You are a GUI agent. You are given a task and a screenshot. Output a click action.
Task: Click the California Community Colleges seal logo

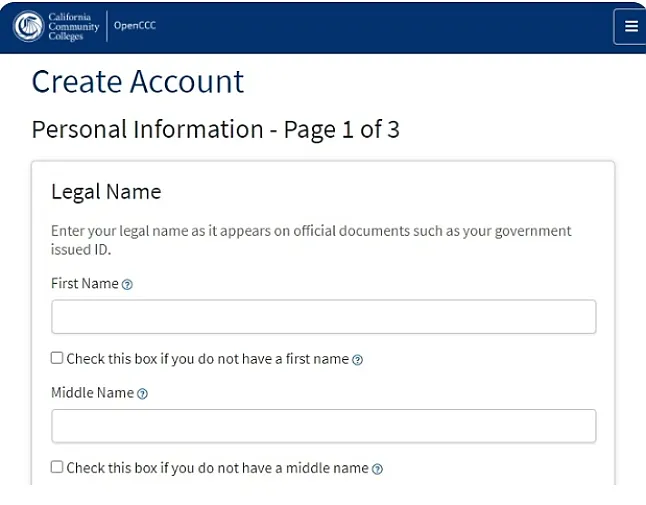click(x=28, y=26)
